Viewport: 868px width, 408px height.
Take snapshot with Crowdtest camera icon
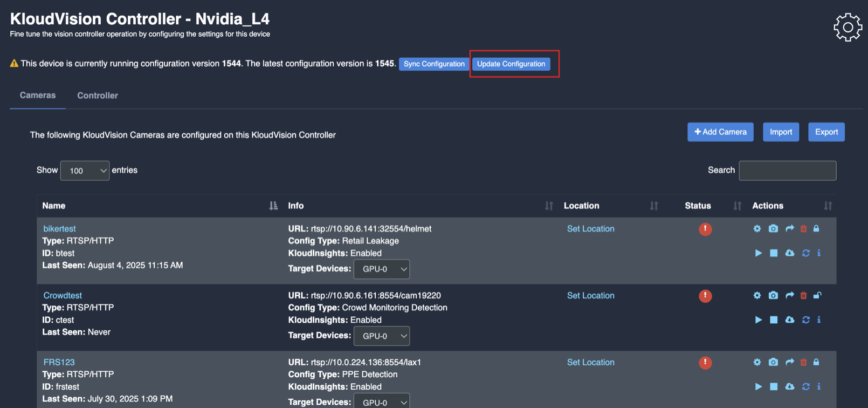pos(773,296)
